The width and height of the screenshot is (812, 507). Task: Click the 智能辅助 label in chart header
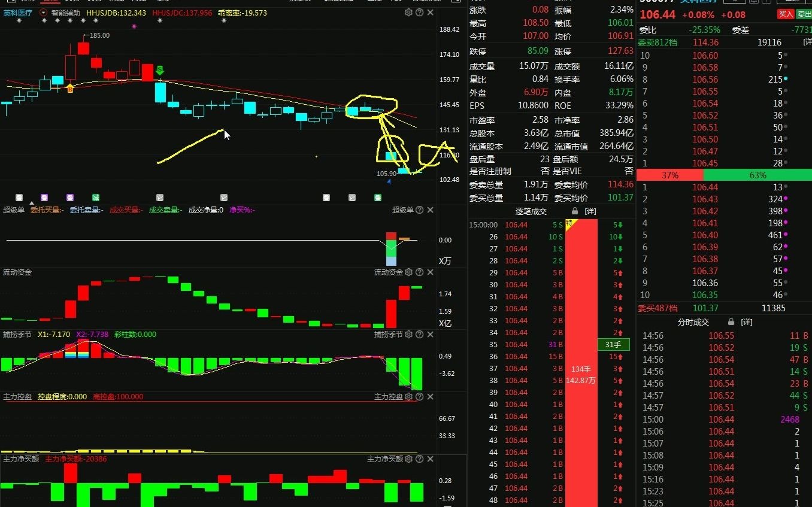[x=65, y=13]
